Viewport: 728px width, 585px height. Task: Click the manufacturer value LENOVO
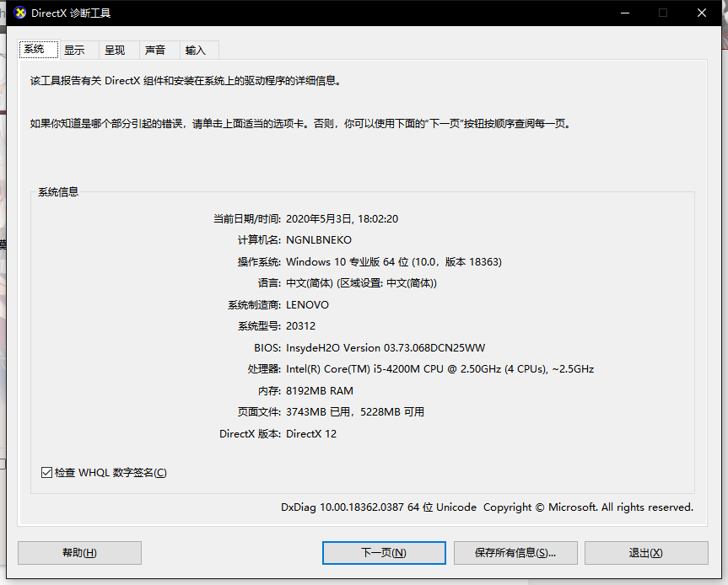pyautogui.click(x=307, y=305)
